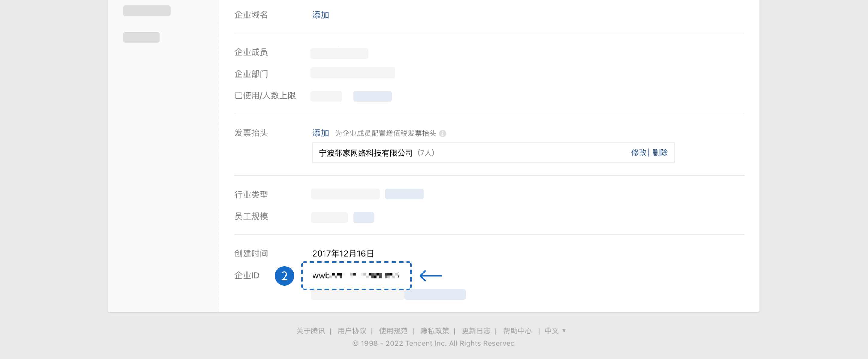Open 用户协议 footer link
Viewport: 868px width, 359px height.
(x=352, y=331)
